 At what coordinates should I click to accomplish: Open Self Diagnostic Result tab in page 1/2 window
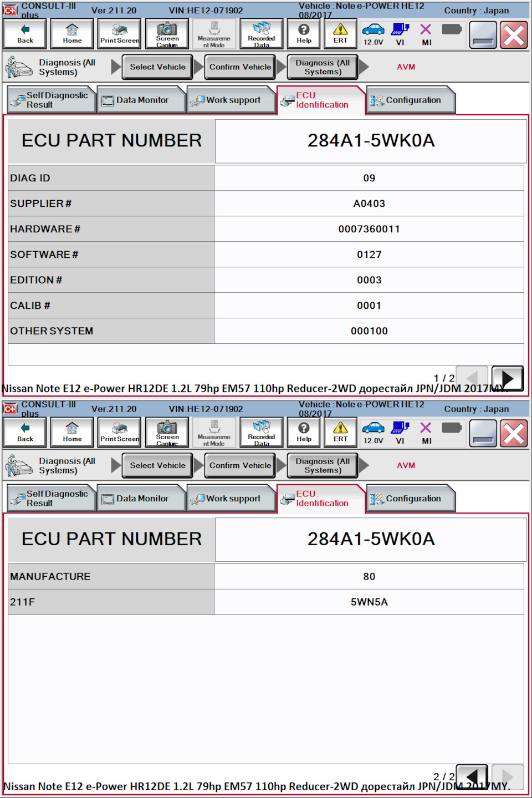[x=52, y=100]
